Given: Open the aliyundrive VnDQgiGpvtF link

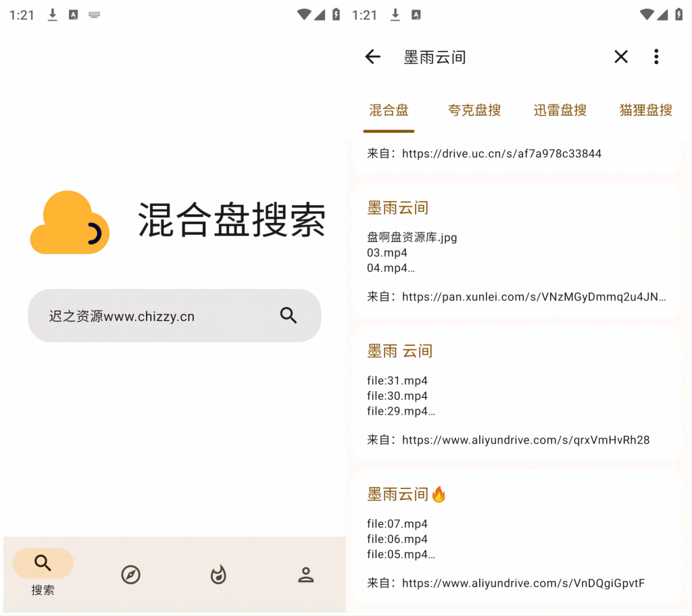Looking at the screenshot, I should 523,583.
